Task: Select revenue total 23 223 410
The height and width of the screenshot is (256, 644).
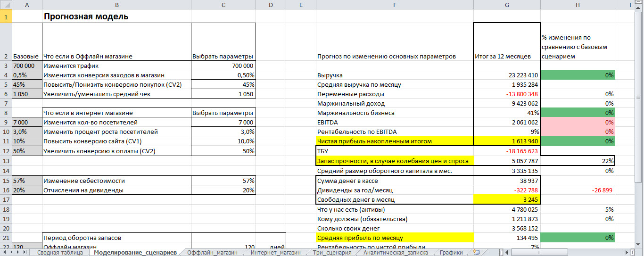Action: click(507, 75)
